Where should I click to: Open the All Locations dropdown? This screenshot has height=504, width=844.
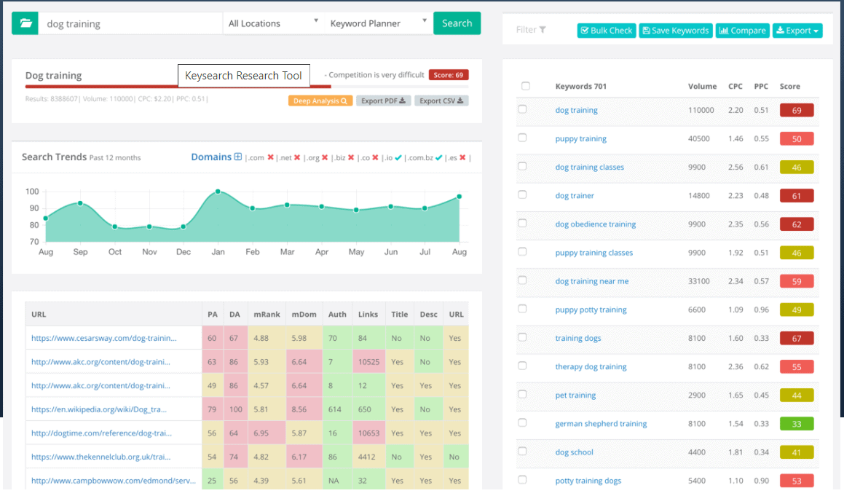[x=273, y=23]
